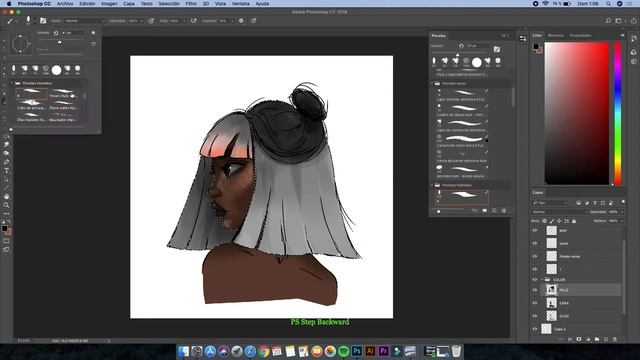This screenshot has width=640, height=360.
Task: Open the Filtro menu
Action: coord(191,4)
